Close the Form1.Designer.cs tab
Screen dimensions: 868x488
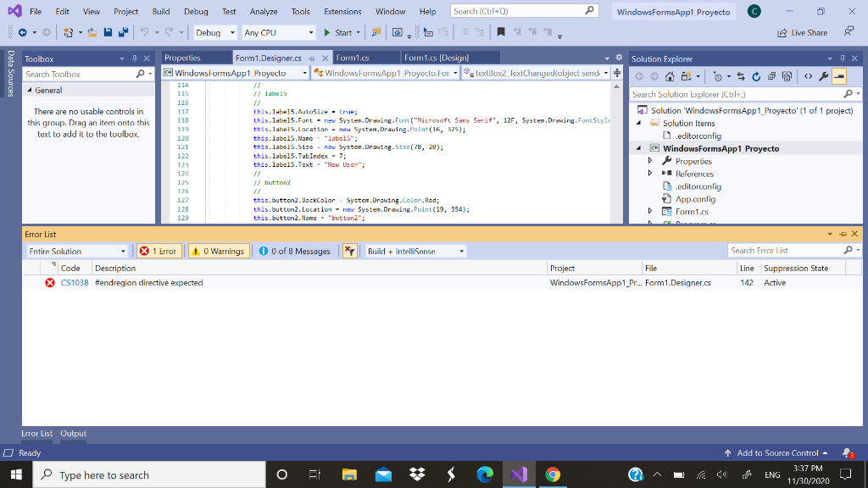point(325,58)
